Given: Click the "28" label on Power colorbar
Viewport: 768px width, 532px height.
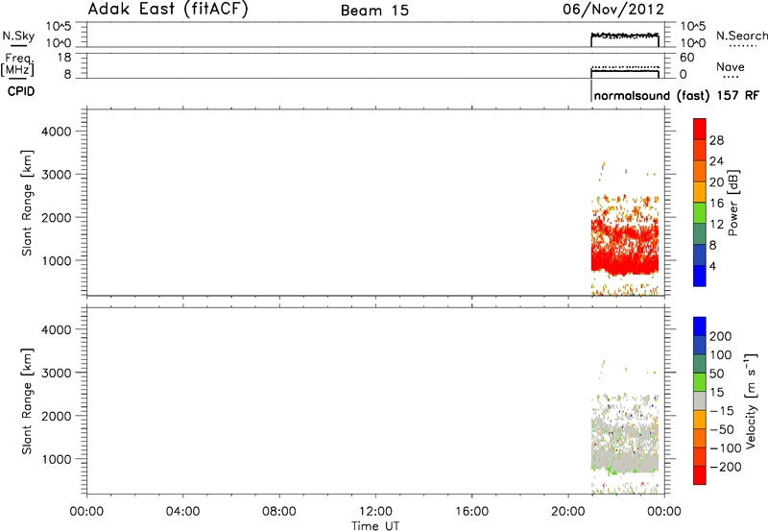Looking at the screenshot, I should 716,140.
